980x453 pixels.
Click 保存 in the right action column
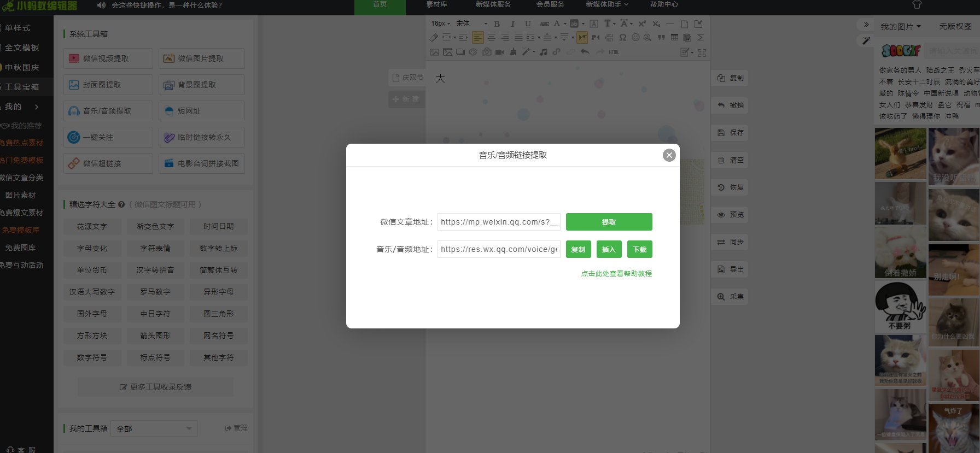tap(730, 133)
